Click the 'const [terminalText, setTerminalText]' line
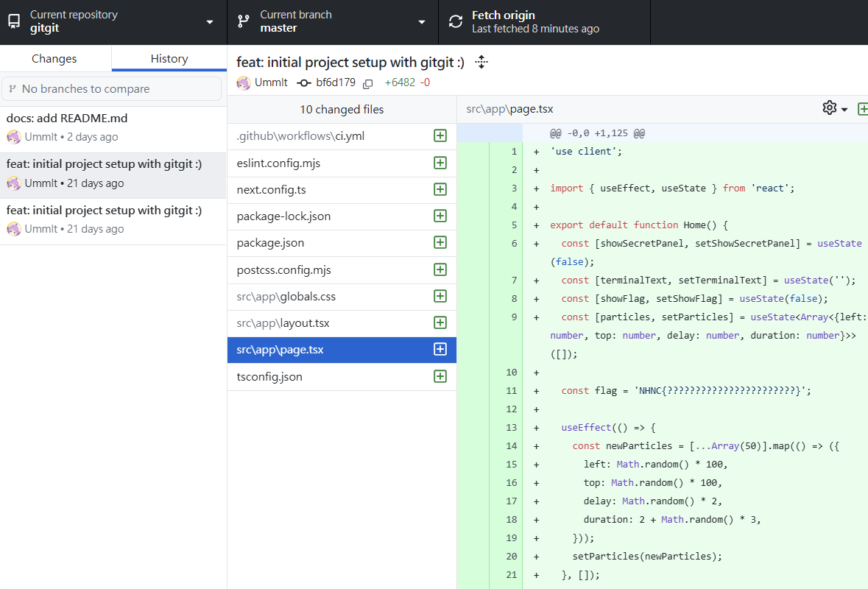This screenshot has height=589, width=868. point(708,280)
